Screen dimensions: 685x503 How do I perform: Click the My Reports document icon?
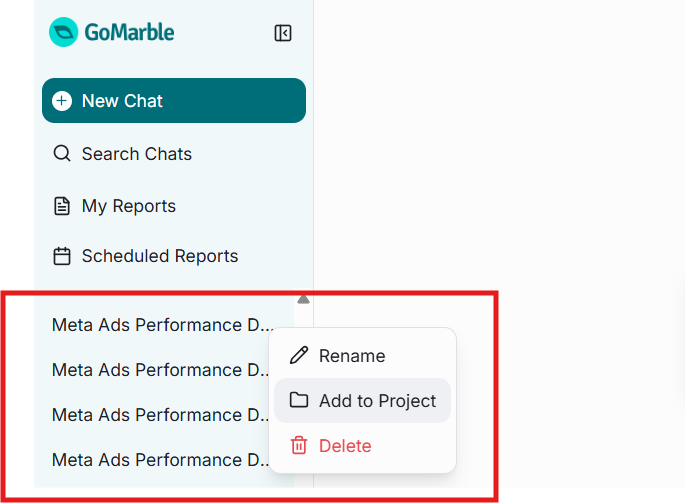pos(62,206)
